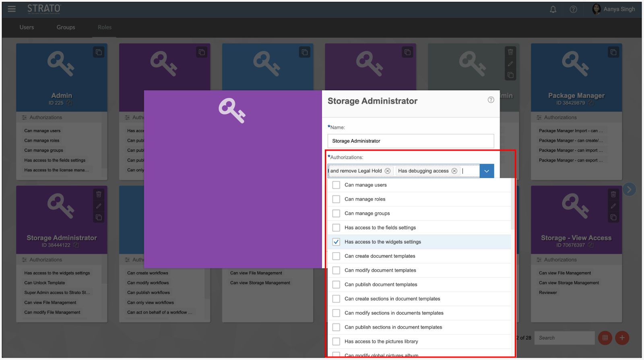Enable 'Can create document templates' checkbox

[x=336, y=256]
